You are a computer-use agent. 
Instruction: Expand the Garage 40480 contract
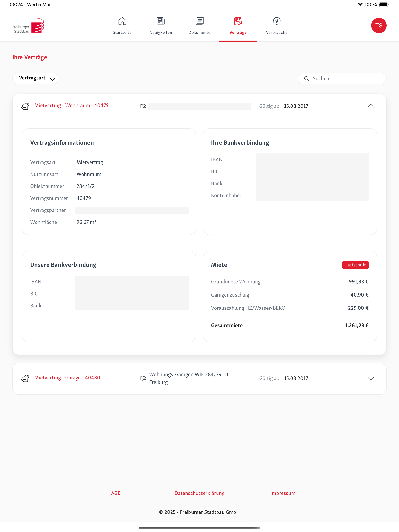[x=371, y=379]
